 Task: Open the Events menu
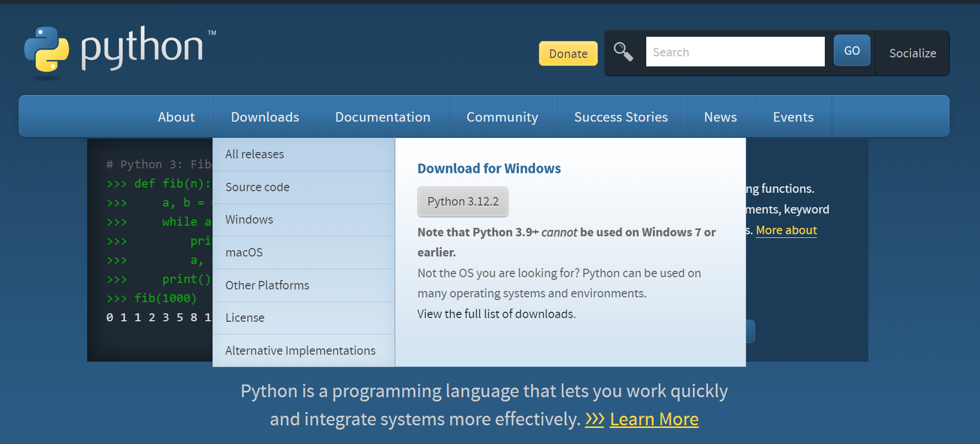[793, 117]
